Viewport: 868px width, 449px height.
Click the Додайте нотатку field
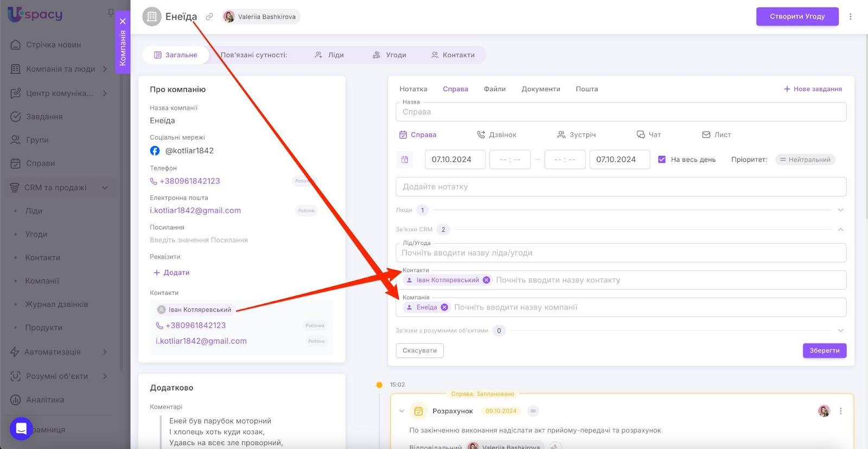[621, 187]
